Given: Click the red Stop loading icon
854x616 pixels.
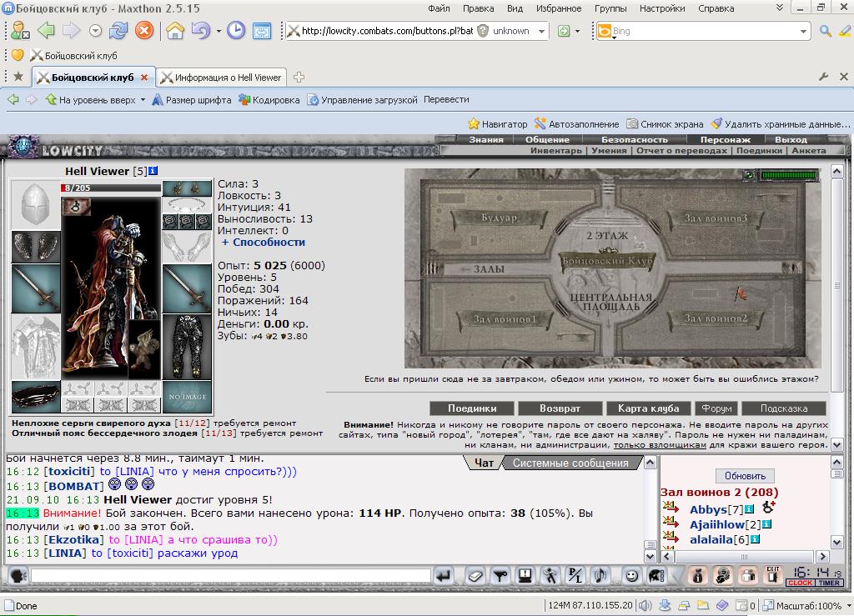Looking at the screenshot, I should [x=143, y=31].
